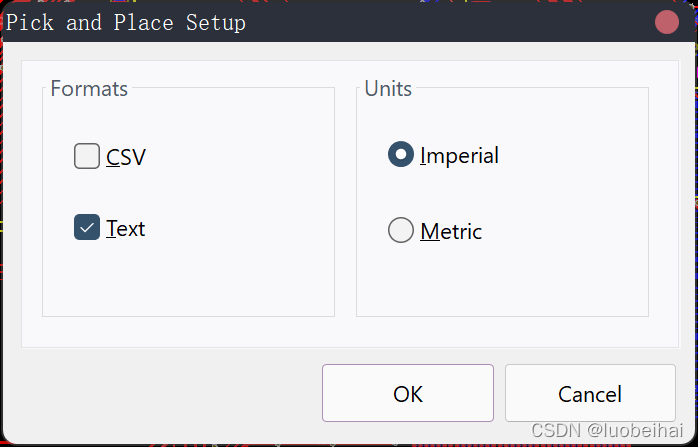
Task: Click the Pick and Place Setup title
Action: click(127, 22)
